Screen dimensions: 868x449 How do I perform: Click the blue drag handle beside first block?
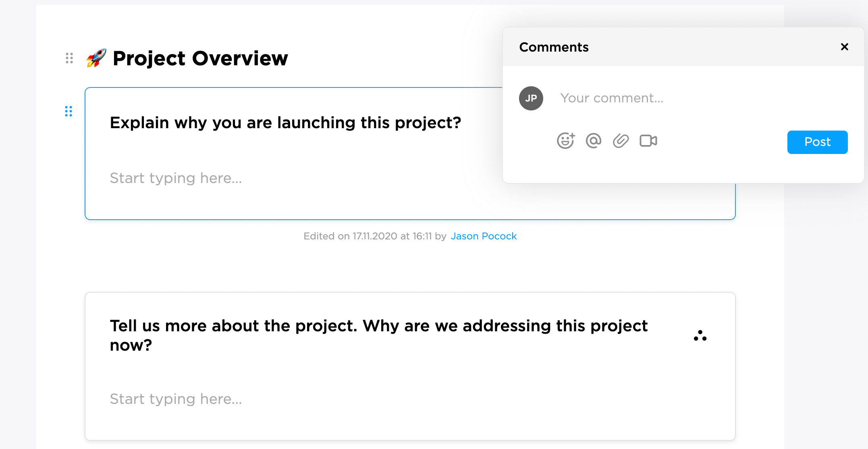(x=69, y=111)
